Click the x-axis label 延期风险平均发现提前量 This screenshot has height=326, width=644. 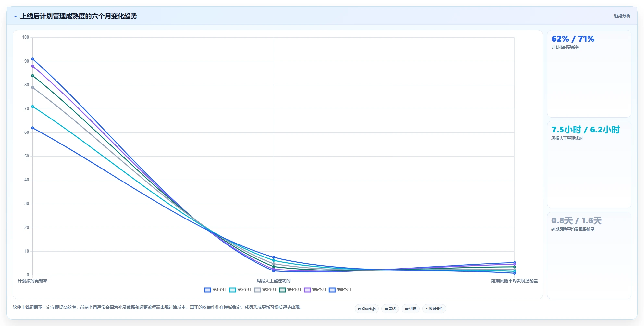[514, 281]
